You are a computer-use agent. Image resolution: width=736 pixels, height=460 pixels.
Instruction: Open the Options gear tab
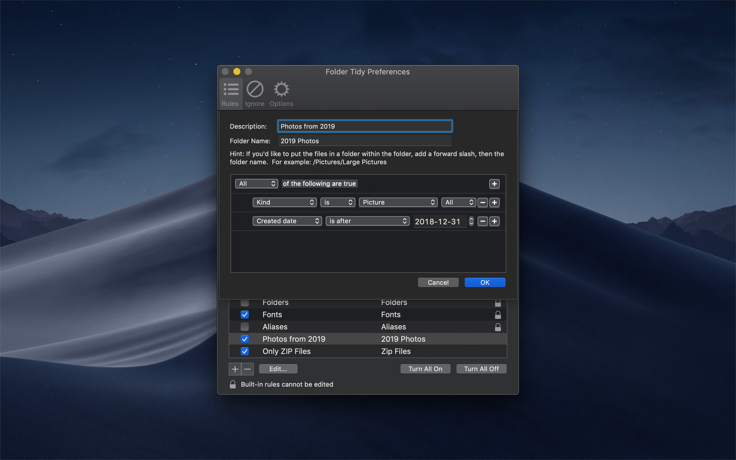[x=281, y=93]
